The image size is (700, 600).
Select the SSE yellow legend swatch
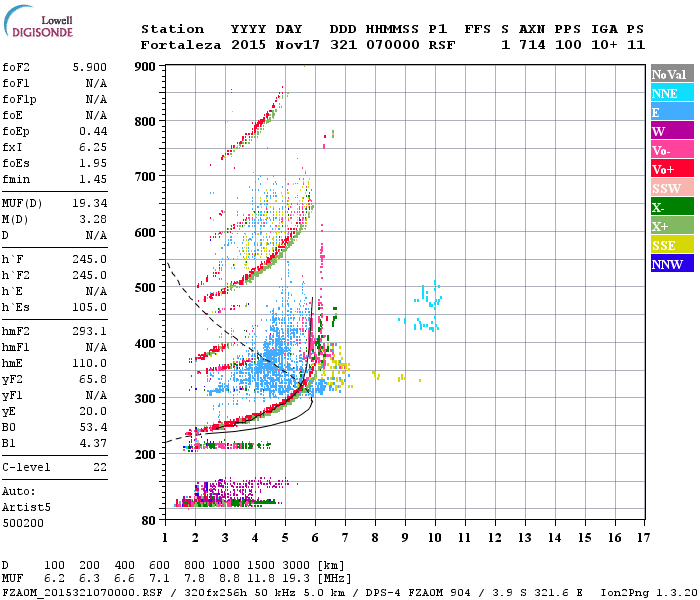(x=672, y=245)
